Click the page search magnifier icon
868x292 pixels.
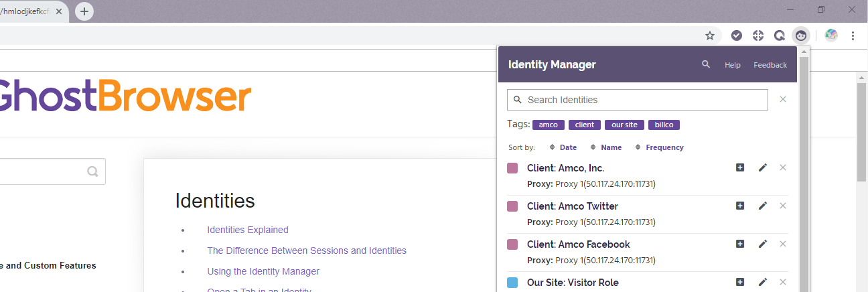tap(92, 171)
